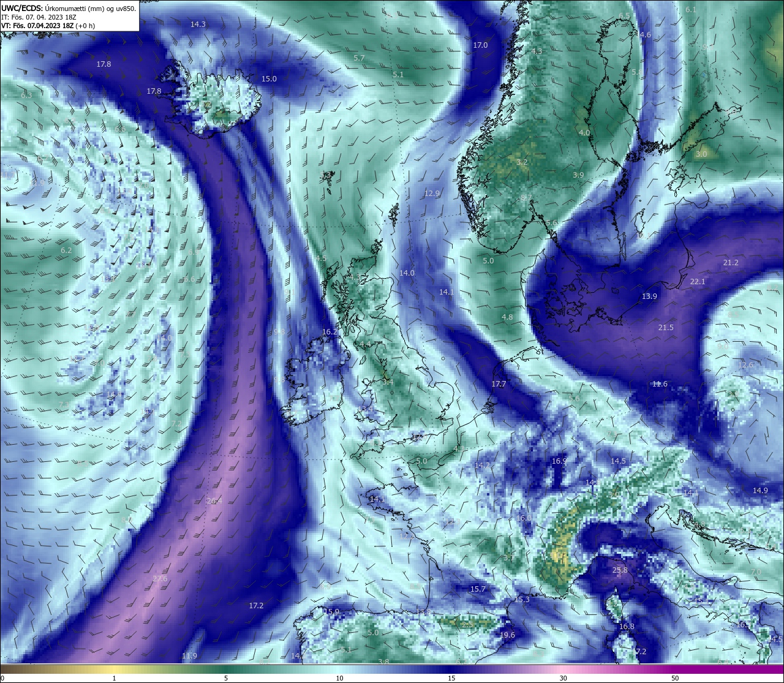Click the 4.8 value in the North Sea
Viewport: 784px width, 683px height.
(x=507, y=317)
